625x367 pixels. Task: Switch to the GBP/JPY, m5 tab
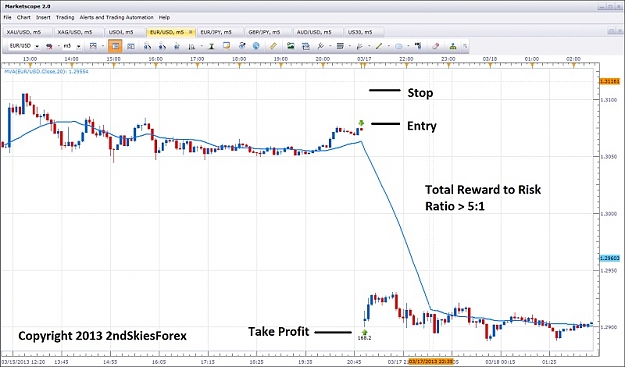(268, 32)
